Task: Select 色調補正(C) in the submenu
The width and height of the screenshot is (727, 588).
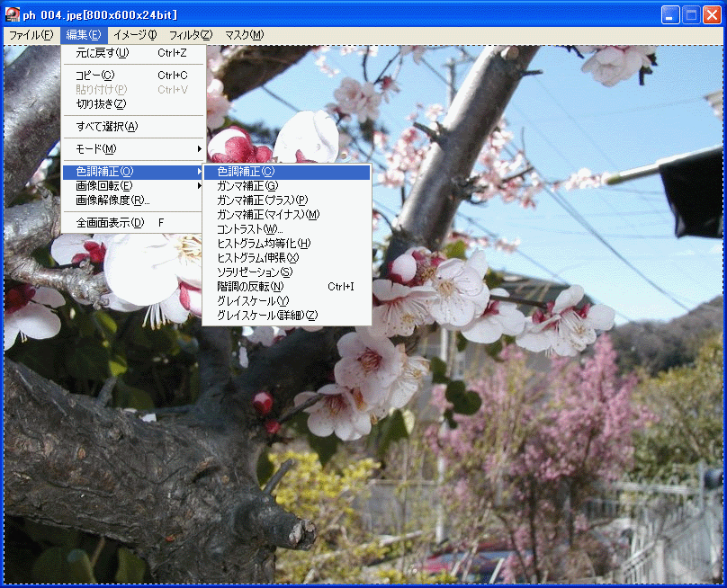Action: (287, 172)
